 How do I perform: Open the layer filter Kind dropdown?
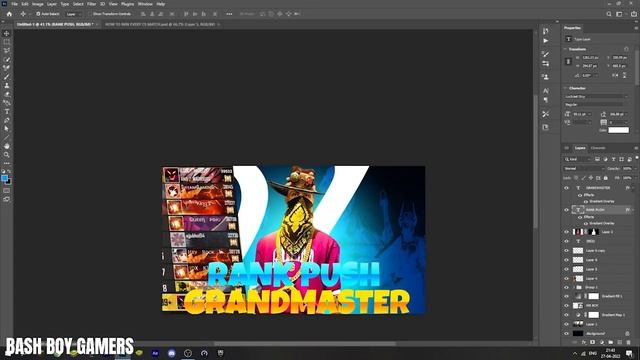(578, 159)
